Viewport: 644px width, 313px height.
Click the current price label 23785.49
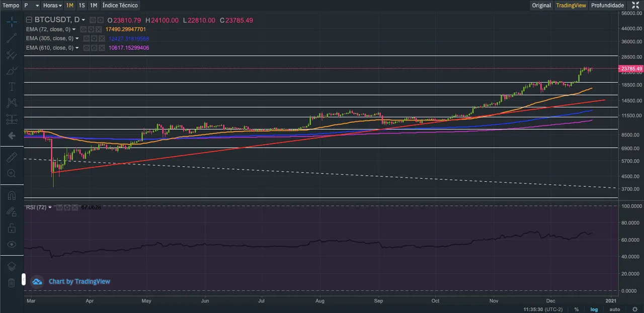[x=631, y=68]
